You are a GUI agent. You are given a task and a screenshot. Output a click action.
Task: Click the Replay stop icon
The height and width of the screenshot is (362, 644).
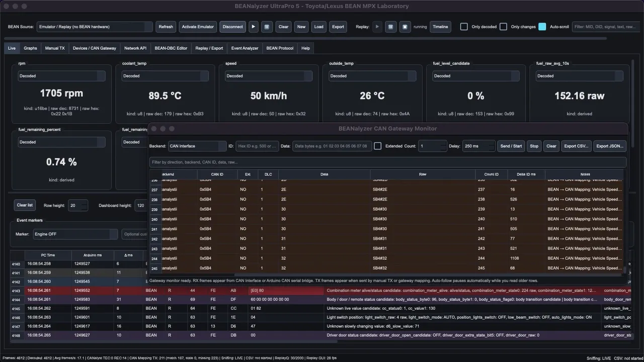(405, 27)
